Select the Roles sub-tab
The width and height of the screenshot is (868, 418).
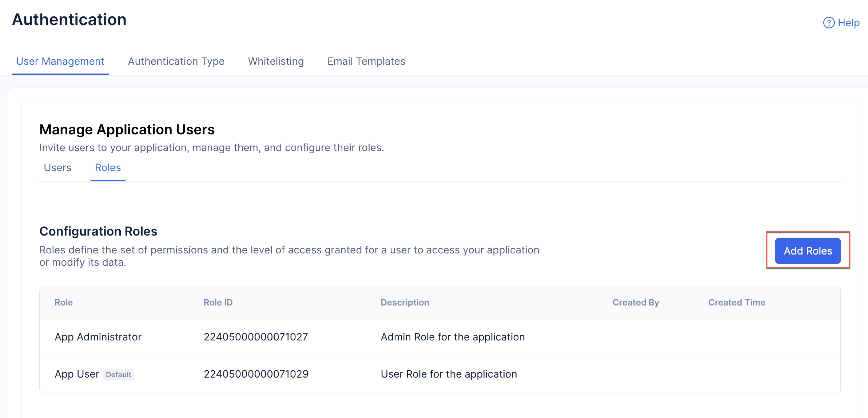coord(108,167)
